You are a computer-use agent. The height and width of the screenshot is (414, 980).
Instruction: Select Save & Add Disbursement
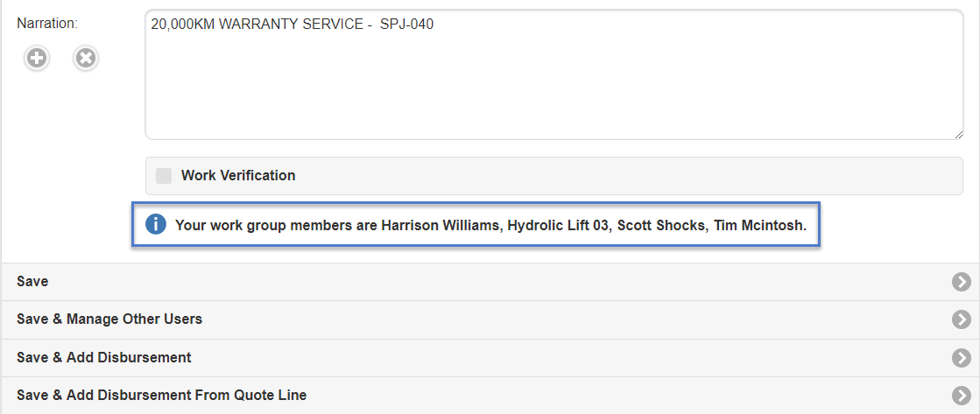[x=104, y=358]
